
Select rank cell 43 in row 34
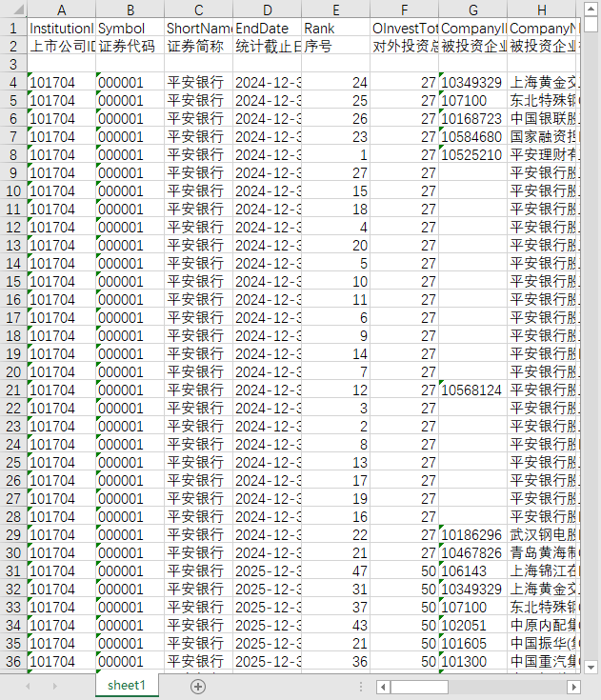(x=336, y=626)
